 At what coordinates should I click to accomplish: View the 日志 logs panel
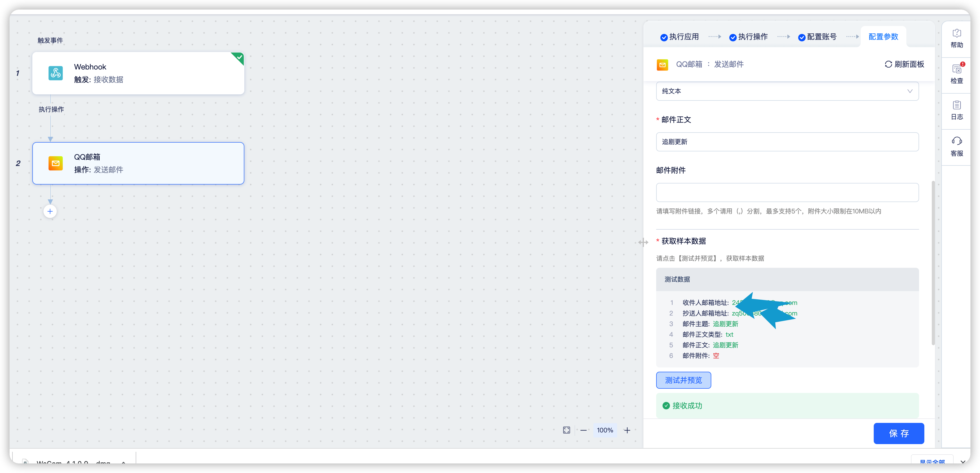pos(956,110)
